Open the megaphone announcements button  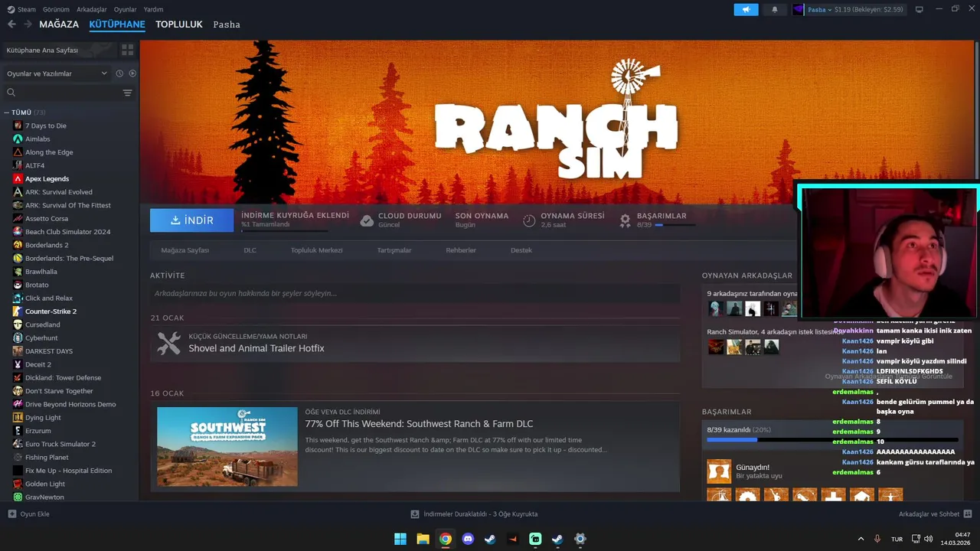coord(746,10)
